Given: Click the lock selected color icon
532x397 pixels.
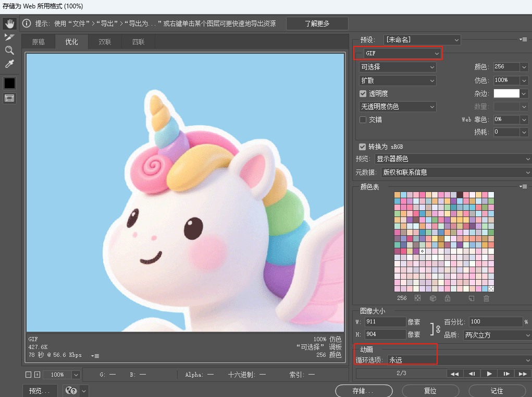Looking at the screenshot, I should tap(448, 298).
